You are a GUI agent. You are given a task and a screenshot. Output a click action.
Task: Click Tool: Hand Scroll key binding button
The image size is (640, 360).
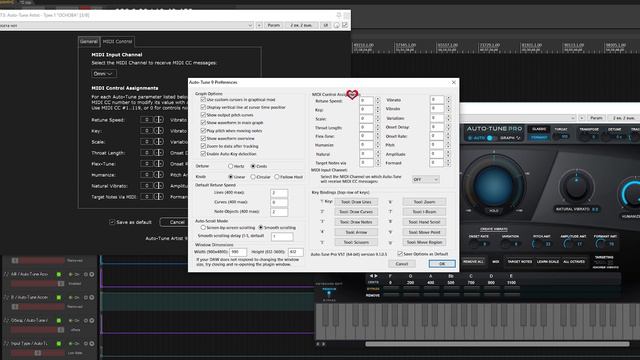click(424, 222)
